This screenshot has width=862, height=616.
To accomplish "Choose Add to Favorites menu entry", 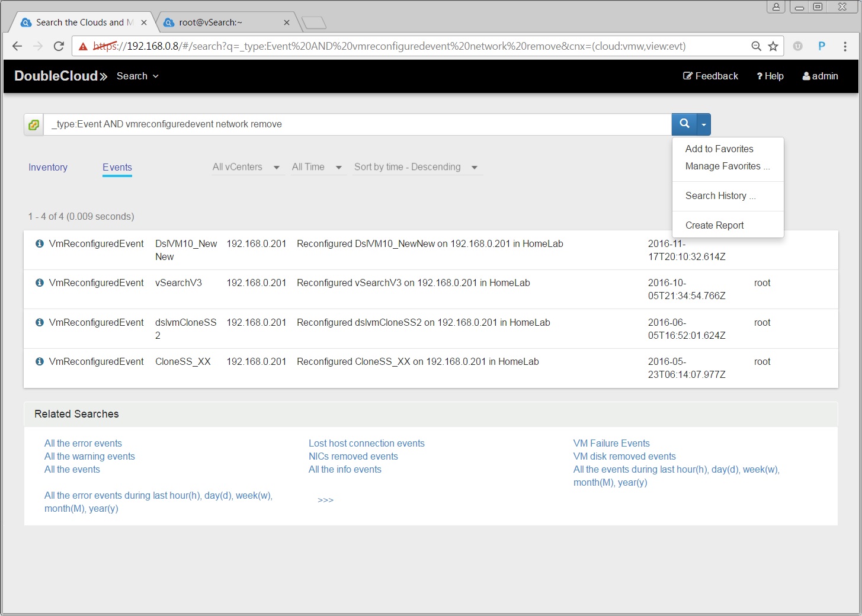I will coord(719,149).
